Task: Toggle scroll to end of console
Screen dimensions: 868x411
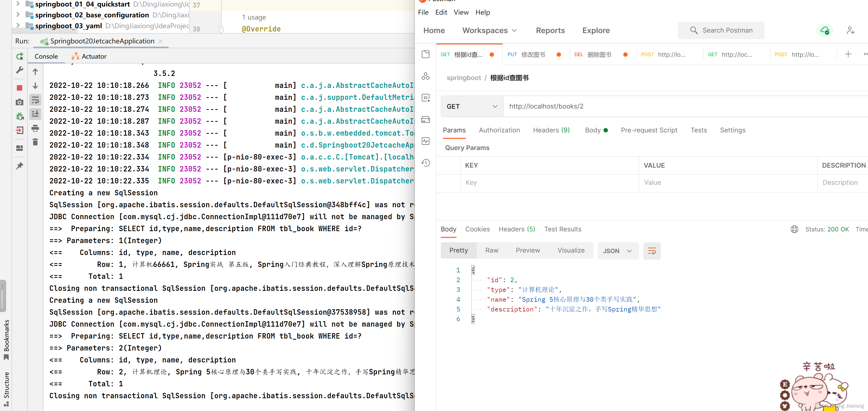Action: pyautogui.click(x=35, y=114)
